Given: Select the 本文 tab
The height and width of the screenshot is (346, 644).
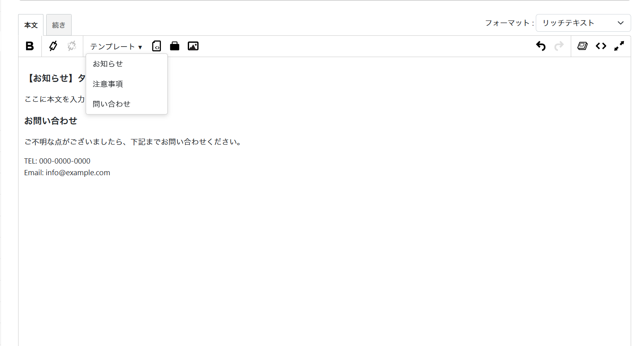Looking at the screenshot, I should [x=31, y=25].
